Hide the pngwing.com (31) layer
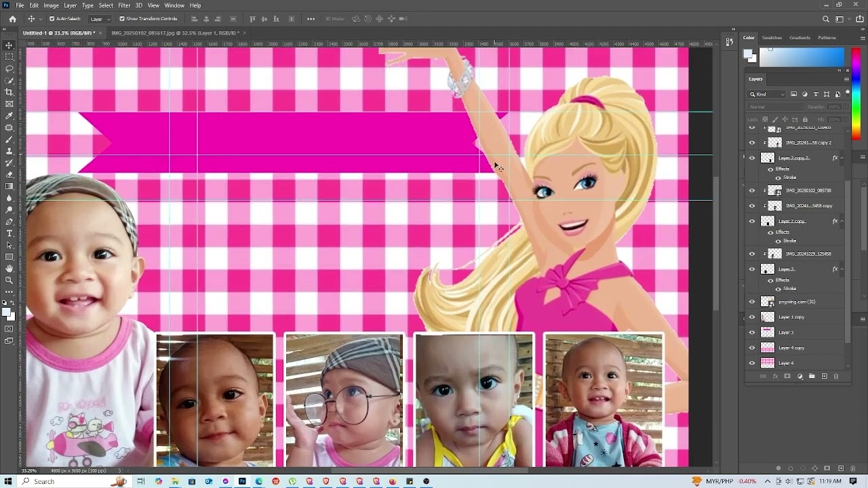 click(752, 302)
